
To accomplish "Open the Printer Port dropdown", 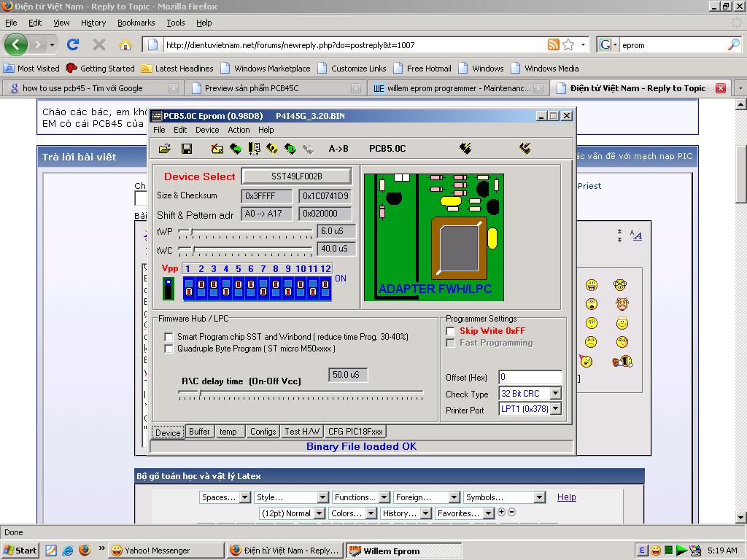I will click(x=554, y=409).
